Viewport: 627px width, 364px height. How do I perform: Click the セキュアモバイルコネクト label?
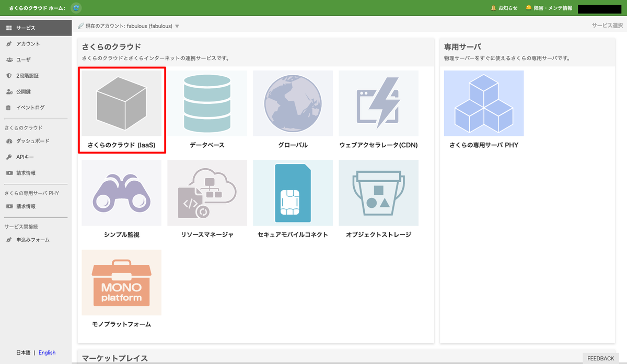click(x=293, y=235)
